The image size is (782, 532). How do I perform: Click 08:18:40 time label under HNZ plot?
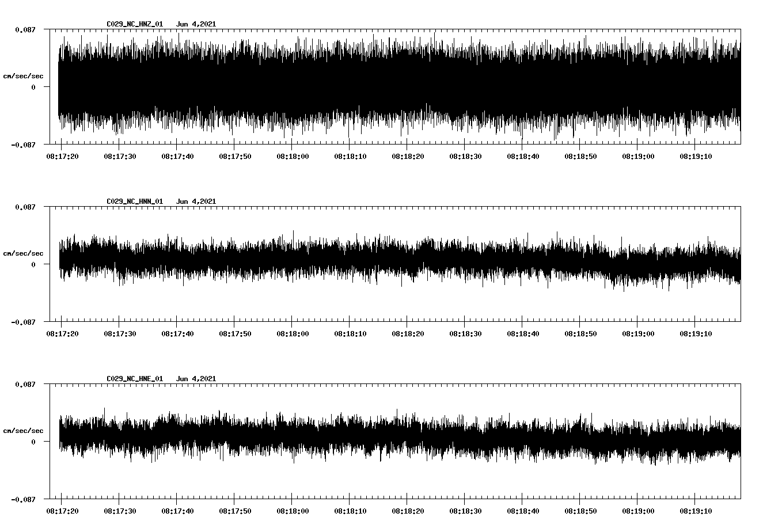click(x=523, y=157)
